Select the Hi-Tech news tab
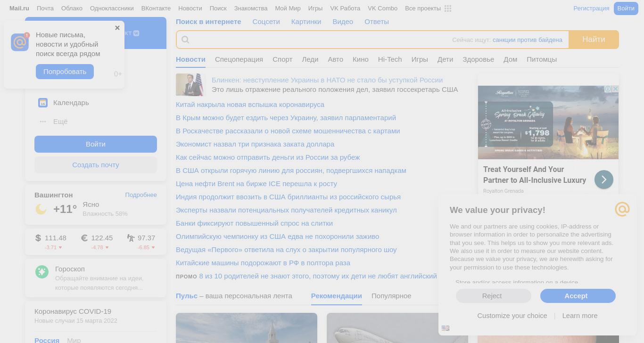Viewport: 644px width, 343px height. pos(390,59)
